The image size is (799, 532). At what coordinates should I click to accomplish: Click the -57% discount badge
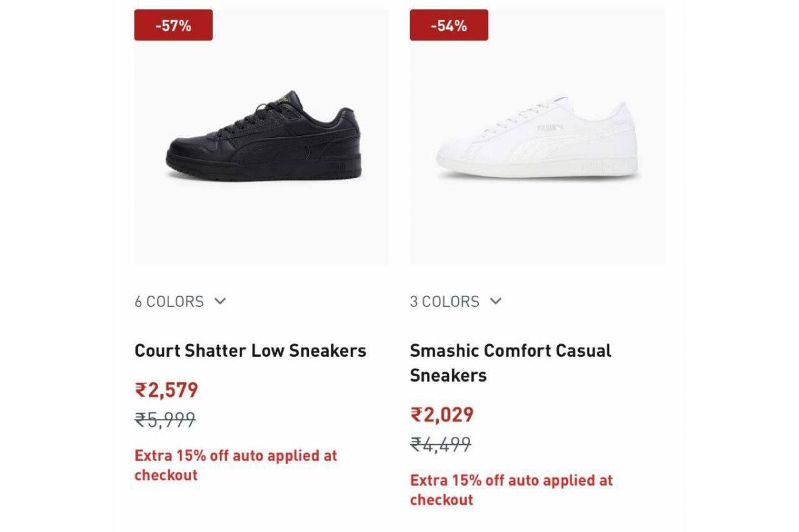coord(173,25)
